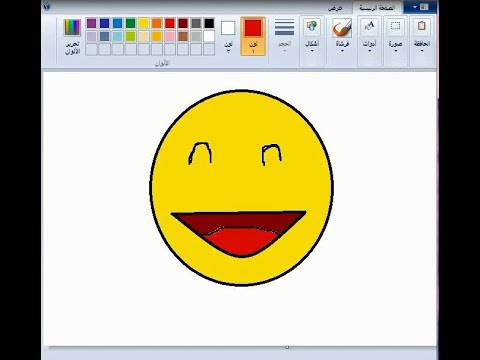Image resolution: width=480 pixels, height=360 pixels.
Task: Click the dark red mouth area of the smiley
Action: pos(240,221)
